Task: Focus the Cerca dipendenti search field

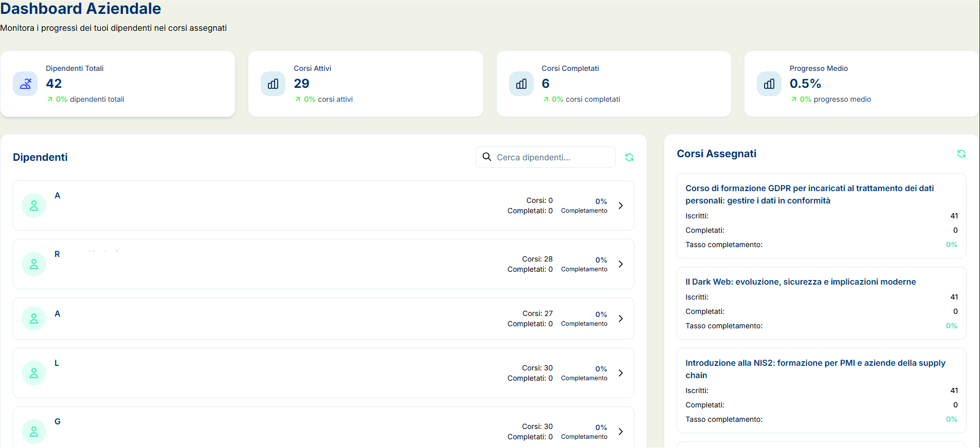Action: tap(553, 157)
